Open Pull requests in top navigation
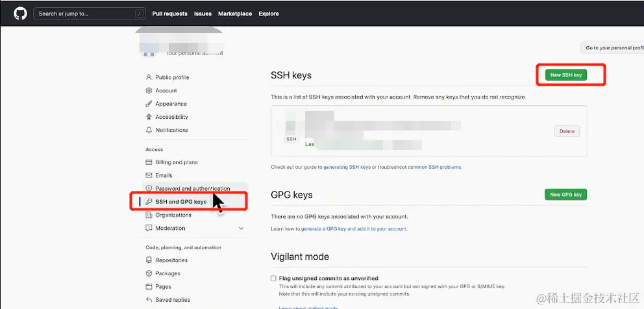This screenshot has width=644, height=309. pos(169,14)
